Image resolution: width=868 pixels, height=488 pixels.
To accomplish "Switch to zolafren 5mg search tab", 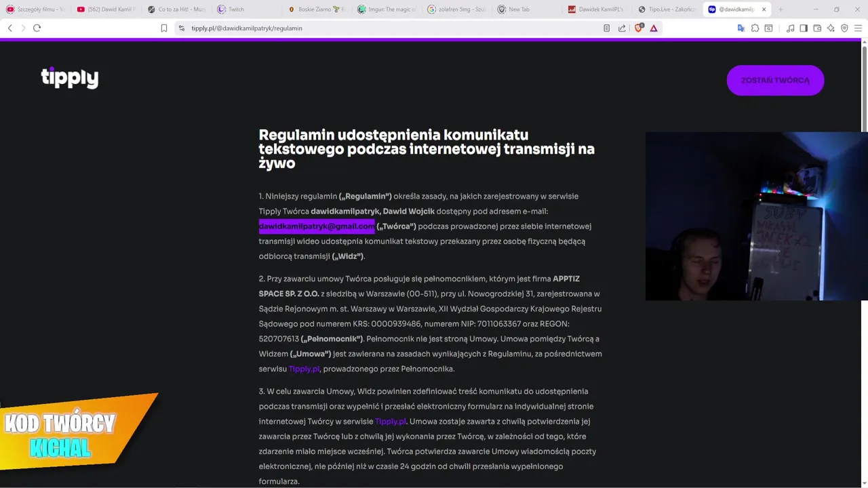I will pos(456,9).
